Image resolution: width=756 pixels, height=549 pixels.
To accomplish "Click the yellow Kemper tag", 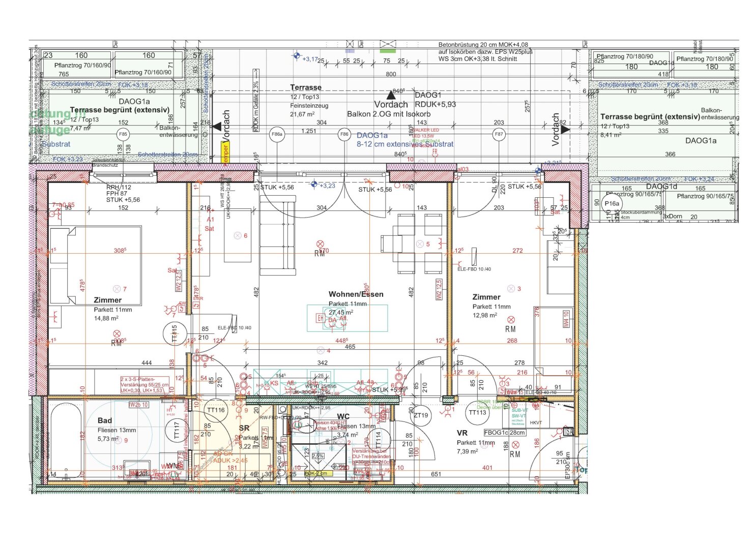I will [225, 154].
